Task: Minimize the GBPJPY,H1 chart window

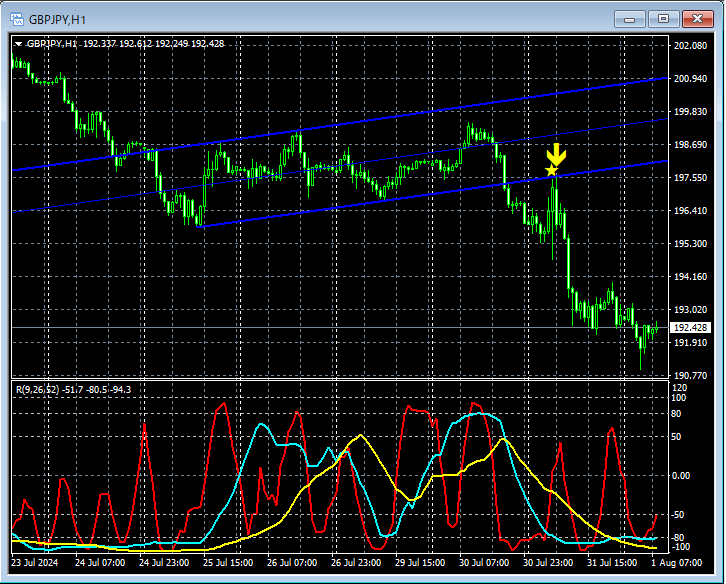Action: click(x=629, y=19)
